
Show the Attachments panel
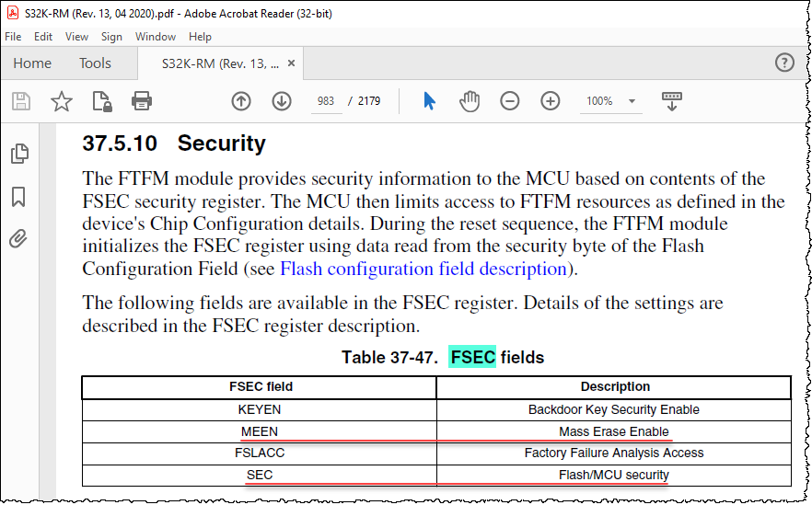pyautogui.click(x=18, y=239)
